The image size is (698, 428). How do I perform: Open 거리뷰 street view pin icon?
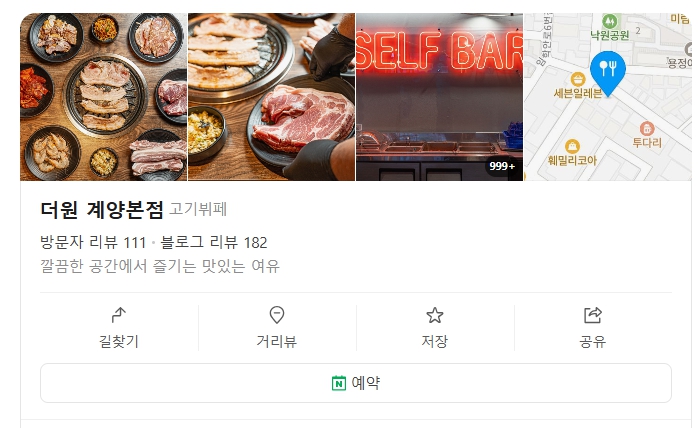[x=277, y=315]
